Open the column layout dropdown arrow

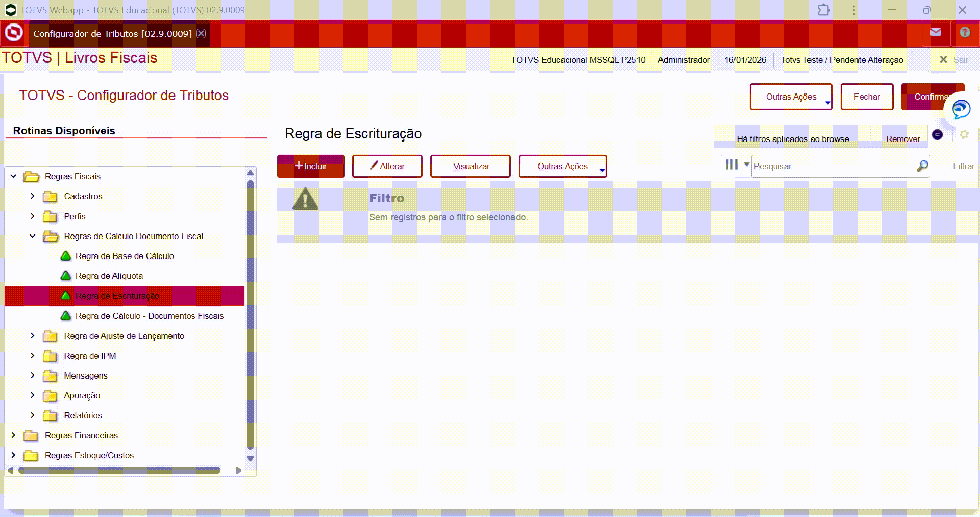(x=746, y=165)
